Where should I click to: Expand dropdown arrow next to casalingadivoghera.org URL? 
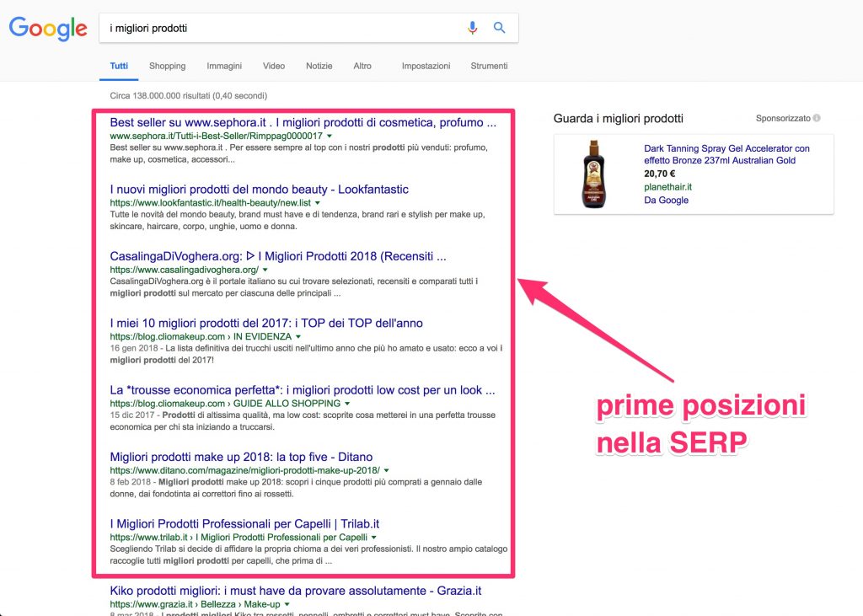265,270
